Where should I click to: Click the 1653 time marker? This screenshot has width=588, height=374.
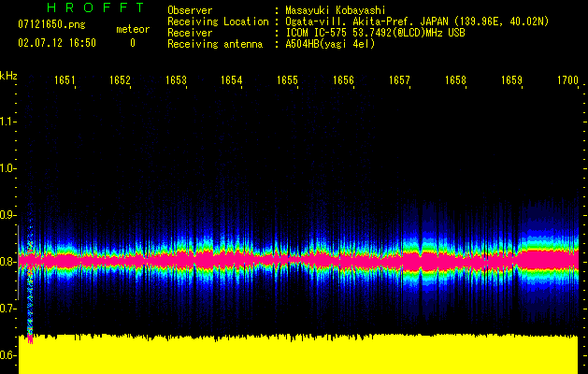click(x=176, y=80)
